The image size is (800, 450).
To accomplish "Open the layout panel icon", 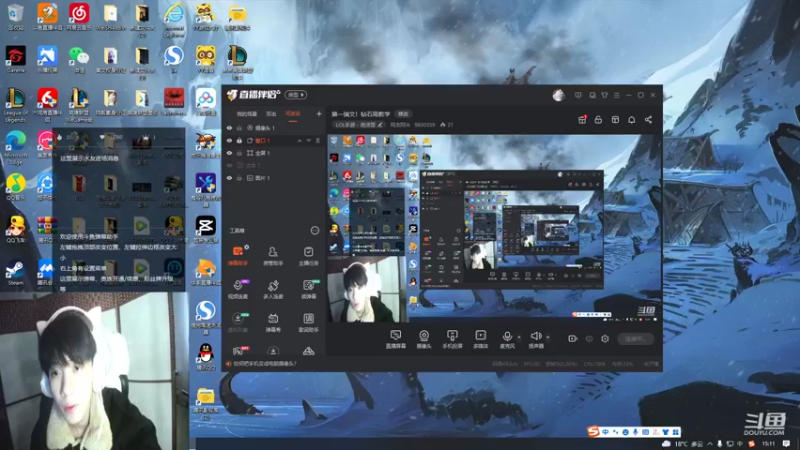I will point(615,119).
